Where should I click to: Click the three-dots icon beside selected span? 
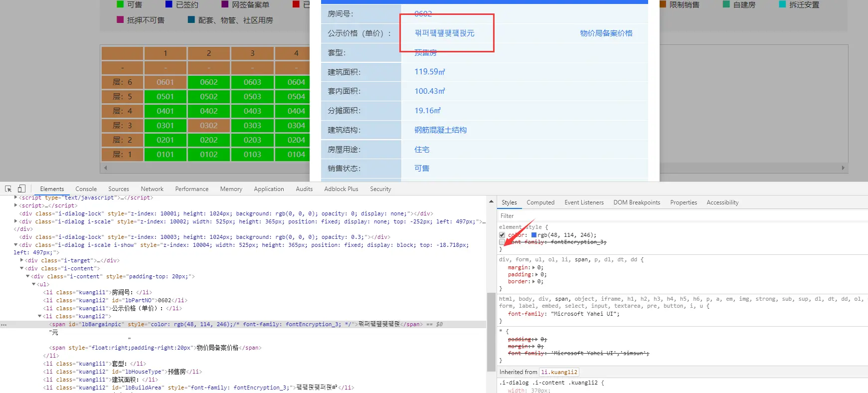click(x=3, y=325)
